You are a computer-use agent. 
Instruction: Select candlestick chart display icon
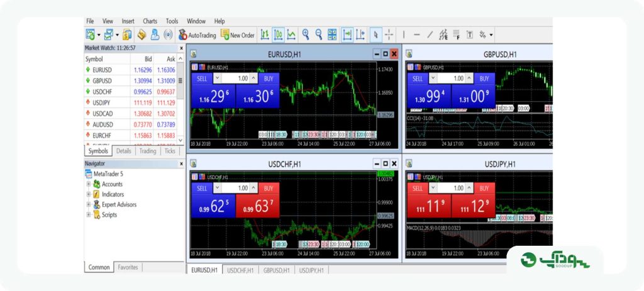[279, 35]
